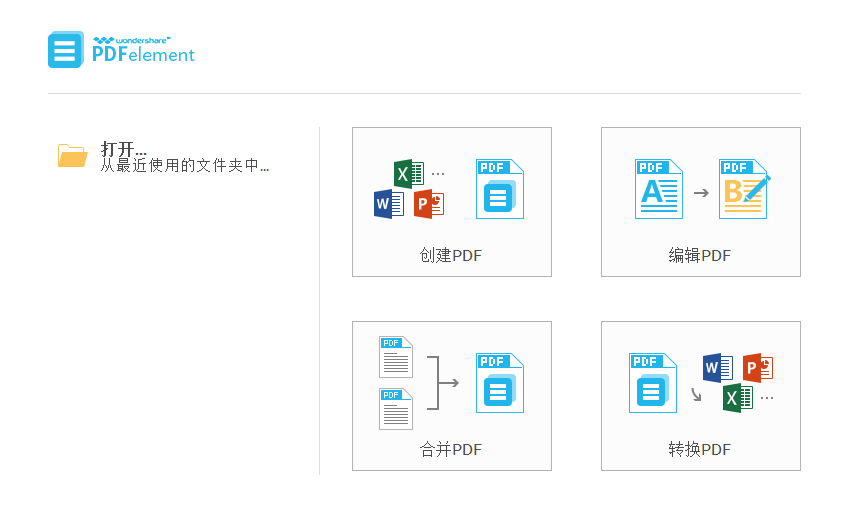
Task: Select the 编辑PDF label
Action: coord(700,256)
